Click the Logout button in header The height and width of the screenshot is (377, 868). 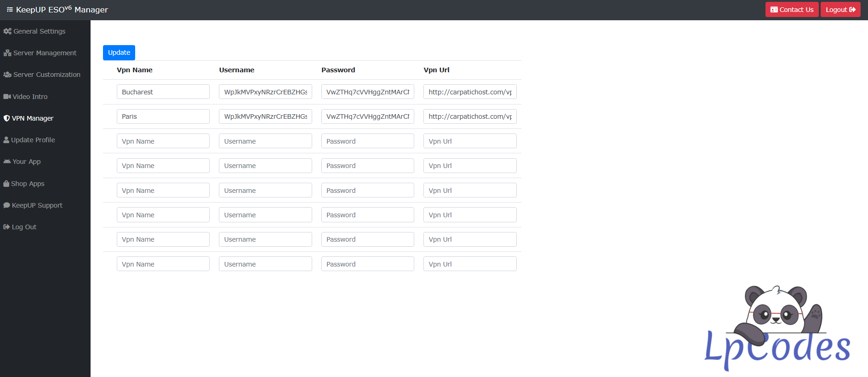tap(840, 10)
